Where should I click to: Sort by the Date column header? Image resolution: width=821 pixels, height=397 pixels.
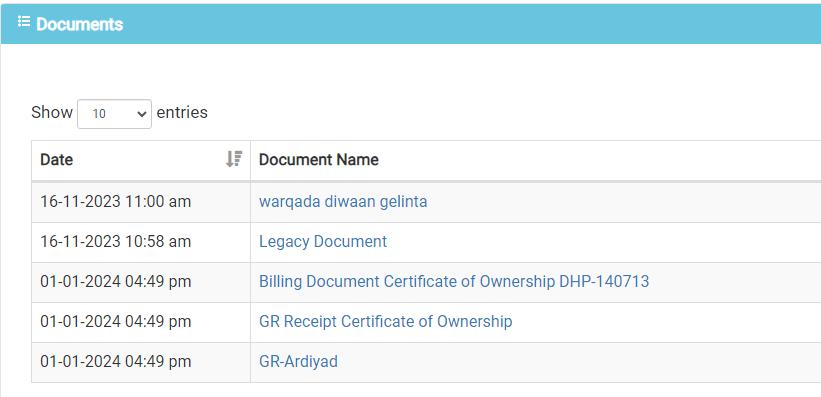pos(141,160)
